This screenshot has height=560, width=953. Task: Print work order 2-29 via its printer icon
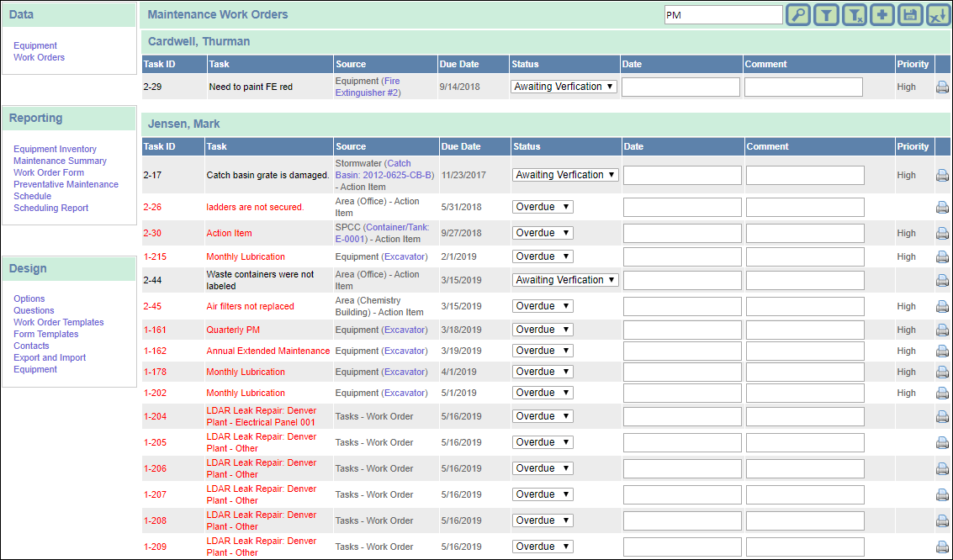[x=942, y=86]
